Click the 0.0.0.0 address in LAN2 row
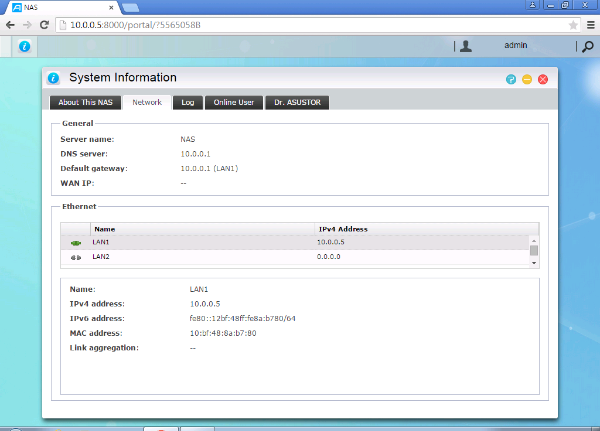The height and width of the screenshot is (431, 600). [329, 257]
